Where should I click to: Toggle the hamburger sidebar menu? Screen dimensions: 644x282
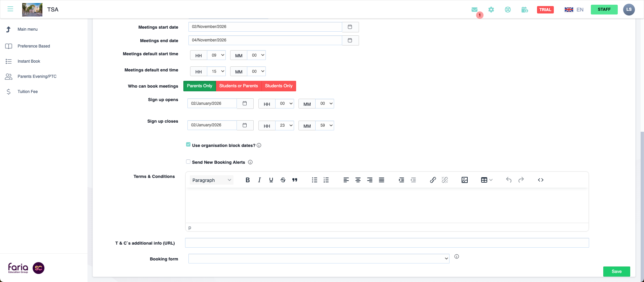coord(10,9)
